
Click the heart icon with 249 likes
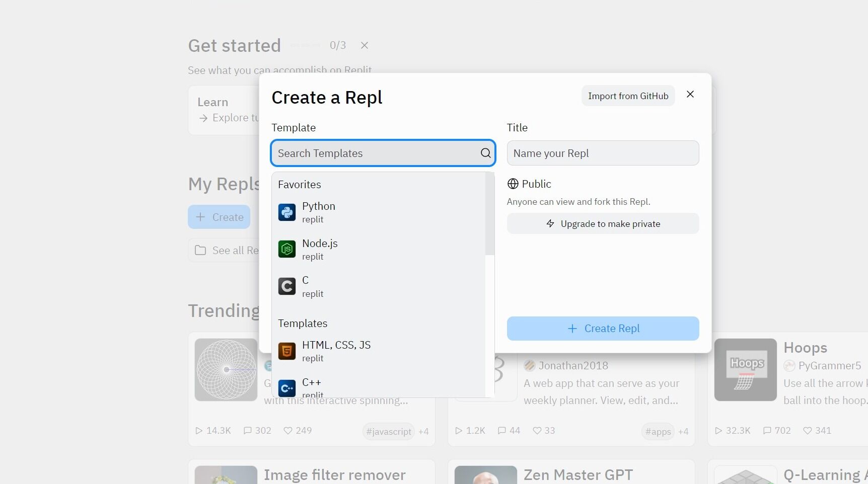288,431
